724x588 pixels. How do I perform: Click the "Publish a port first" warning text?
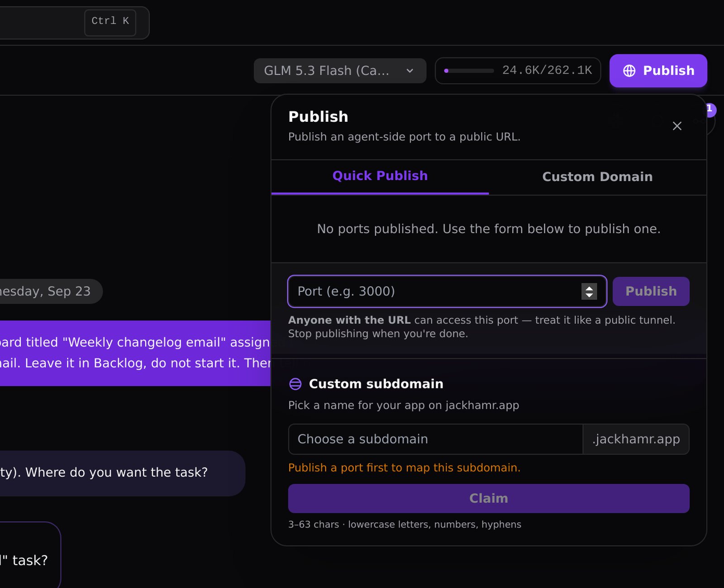pos(404,468)
